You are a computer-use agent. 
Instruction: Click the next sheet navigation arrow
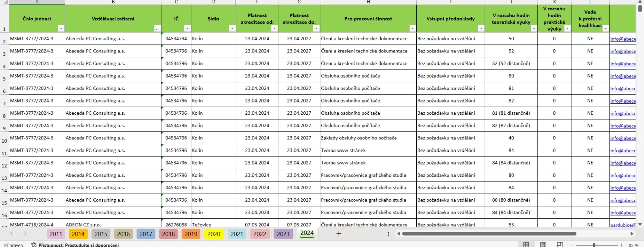coord(25,234)
